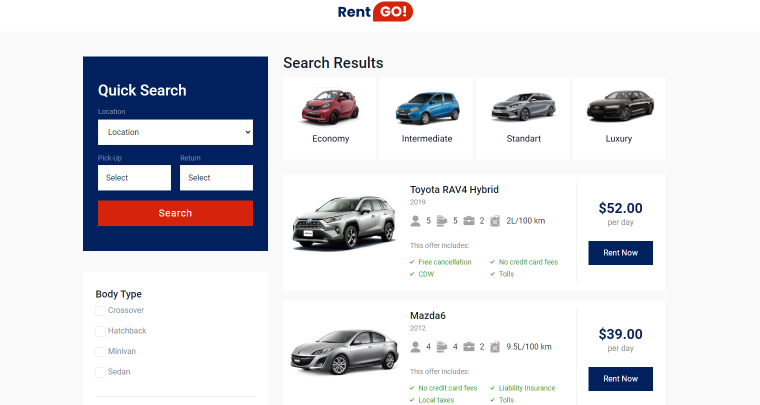Click the passenger seats icon for Toyota RAV4
Viewport: 760px width, 405px height.
click(415, 221)
